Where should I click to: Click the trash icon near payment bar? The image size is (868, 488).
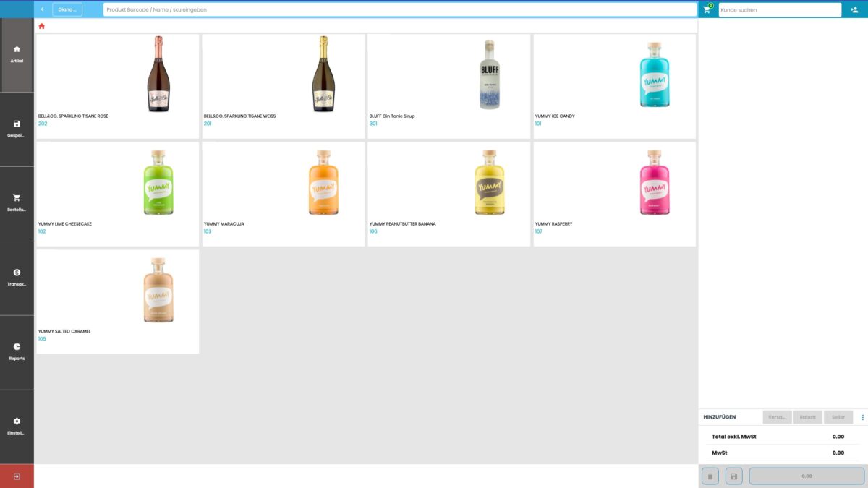(x=710, y=476)
